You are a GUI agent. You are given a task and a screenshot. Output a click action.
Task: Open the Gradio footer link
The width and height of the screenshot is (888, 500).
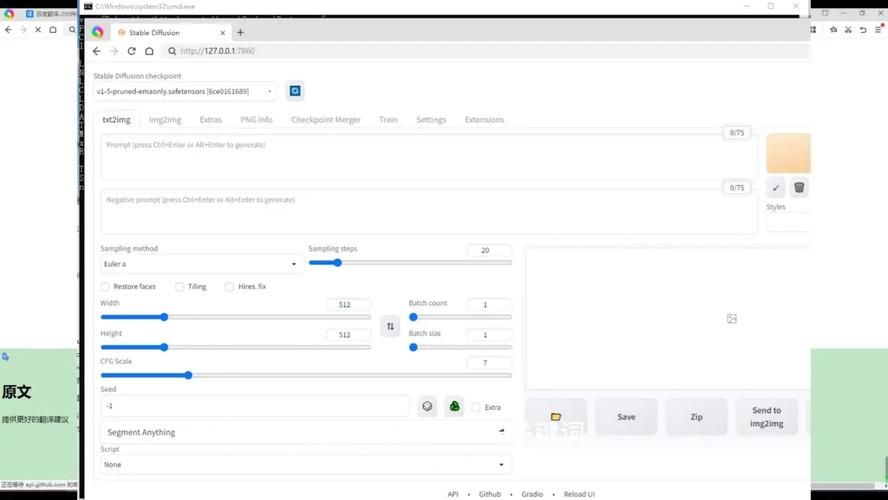click(532, 494)
